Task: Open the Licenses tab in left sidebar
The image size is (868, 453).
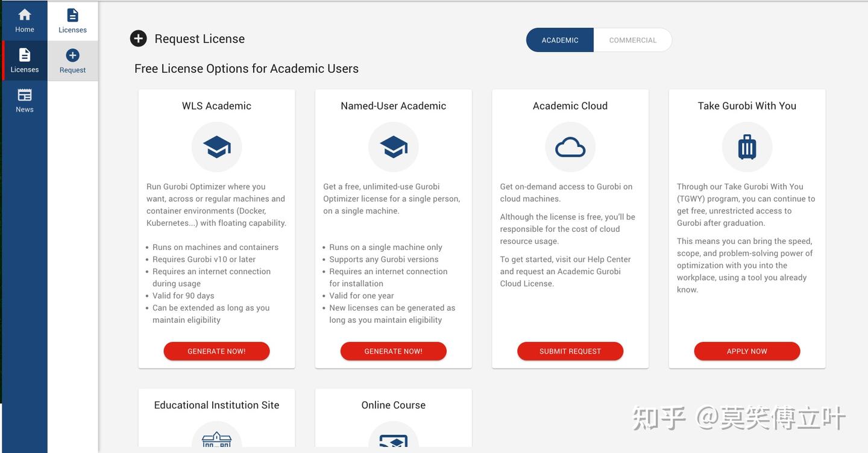Action: click(25, 61)
